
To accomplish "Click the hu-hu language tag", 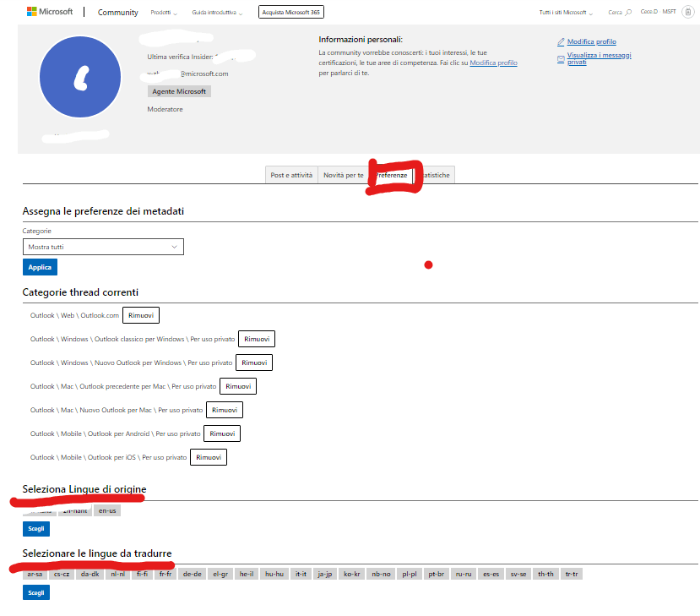I will [274, 574].
